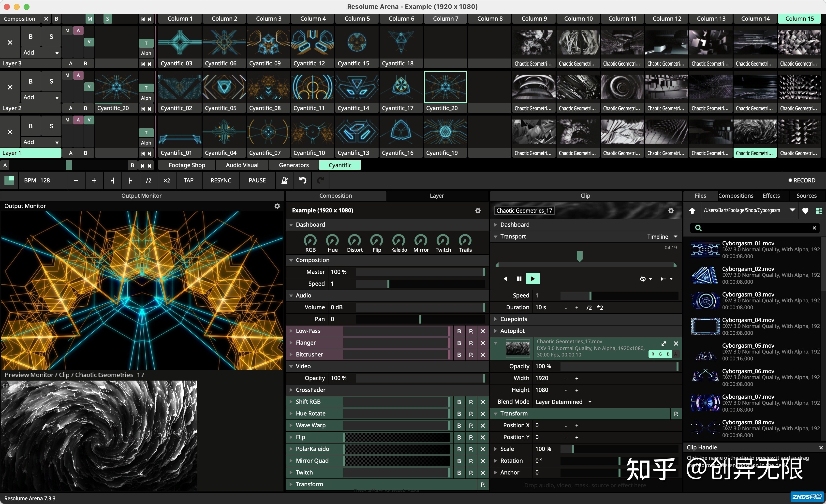This screenshot has height=504, width=826.
Task: Open Blend Mode Layer Determined dropdown
Action: (563, 402)
